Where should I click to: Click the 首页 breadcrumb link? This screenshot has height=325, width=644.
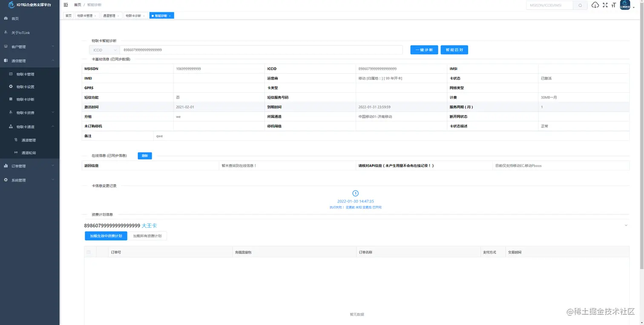pos(77,5)
